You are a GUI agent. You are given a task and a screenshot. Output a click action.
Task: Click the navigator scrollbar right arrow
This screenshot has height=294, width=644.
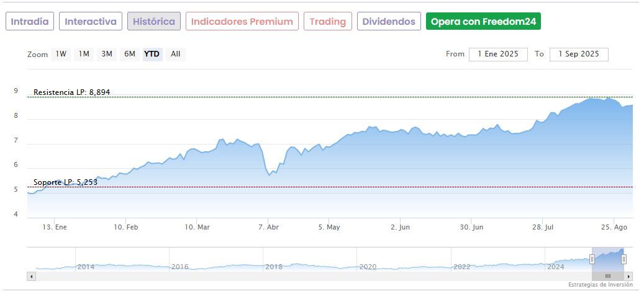(628, 276)
